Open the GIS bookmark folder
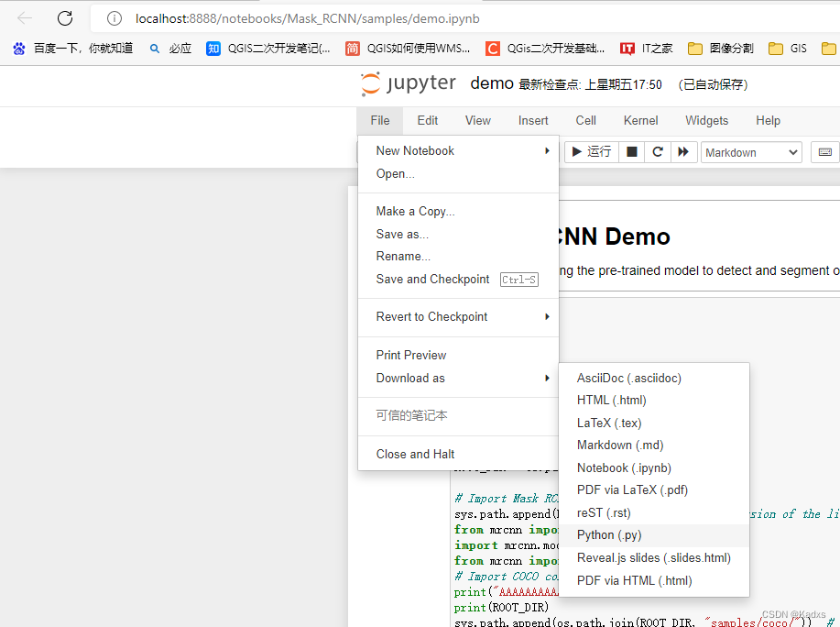 (x=788, y=49)
